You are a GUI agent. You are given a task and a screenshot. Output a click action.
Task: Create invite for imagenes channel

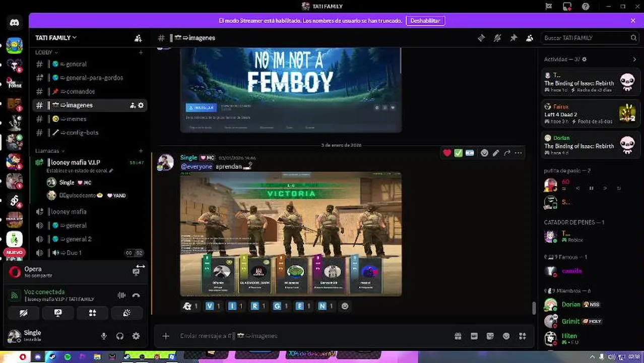pyautogui.click(x=133, y=105)
